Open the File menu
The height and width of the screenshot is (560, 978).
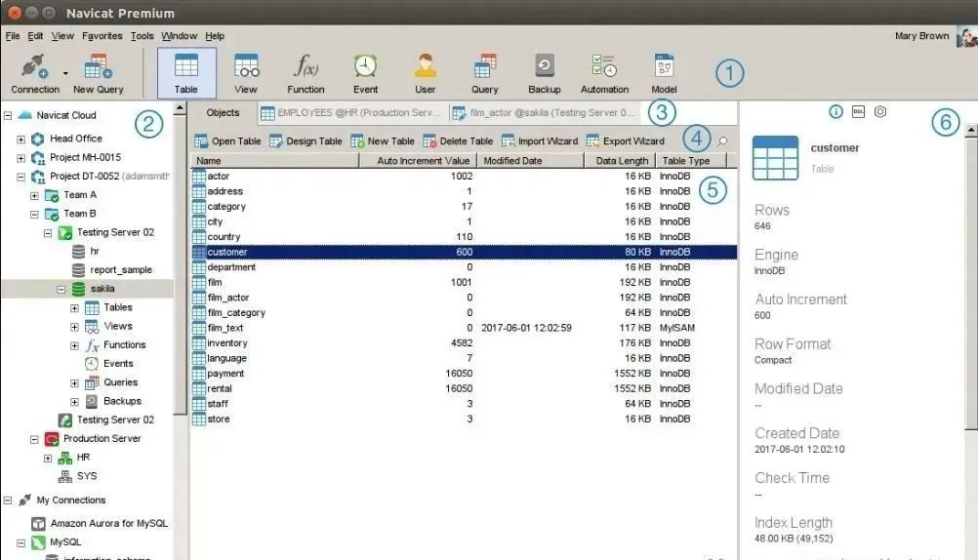coord(13,36)
